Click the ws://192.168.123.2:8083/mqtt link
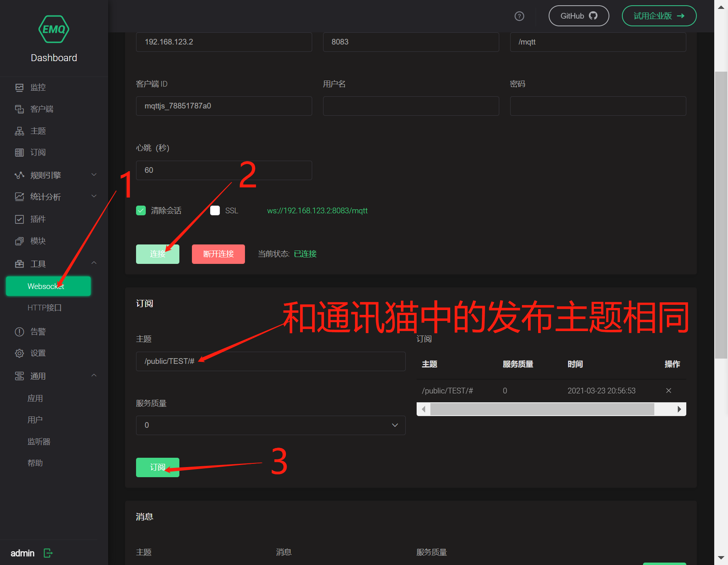 [x=317, y=210]
